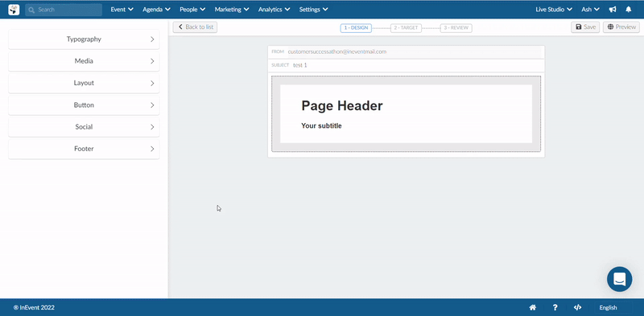
Task: Open the Analytics menu
Action: pos(274,10)
